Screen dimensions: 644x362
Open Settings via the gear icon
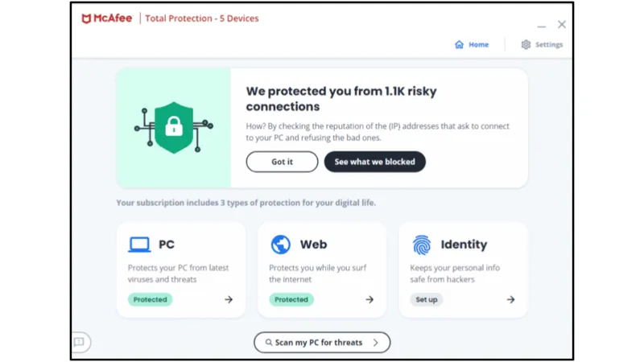526,44
